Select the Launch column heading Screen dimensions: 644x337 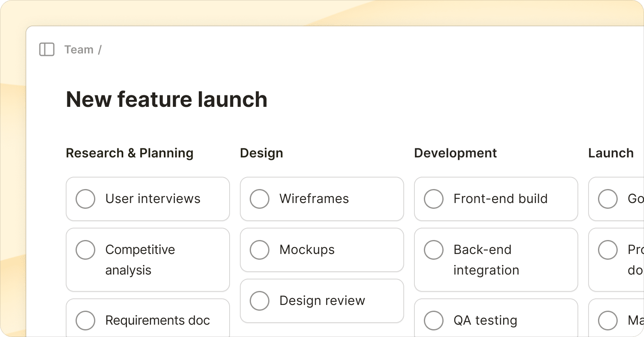coord(611,153)
